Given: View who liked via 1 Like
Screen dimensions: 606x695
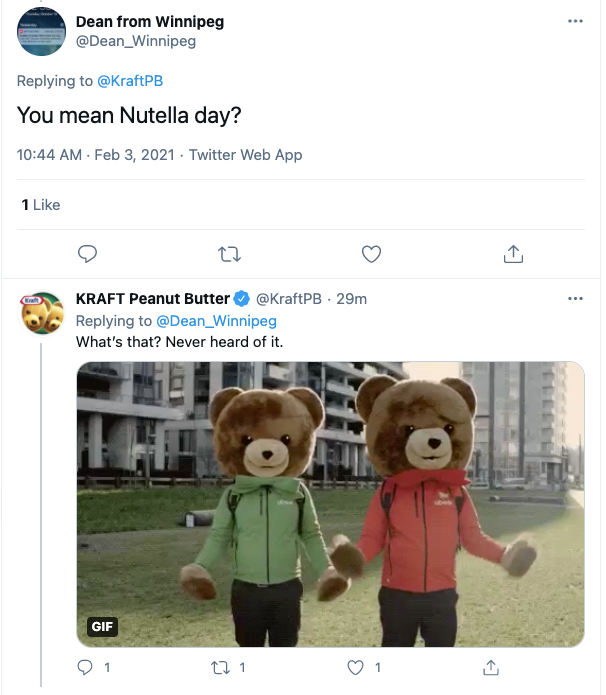Looking at the screenshot, I should (x=41, y=205).
